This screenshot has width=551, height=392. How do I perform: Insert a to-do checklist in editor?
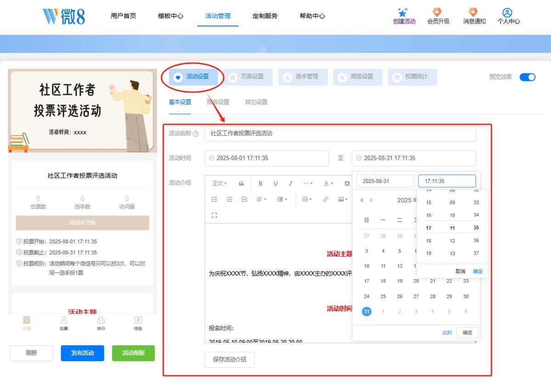244,199
